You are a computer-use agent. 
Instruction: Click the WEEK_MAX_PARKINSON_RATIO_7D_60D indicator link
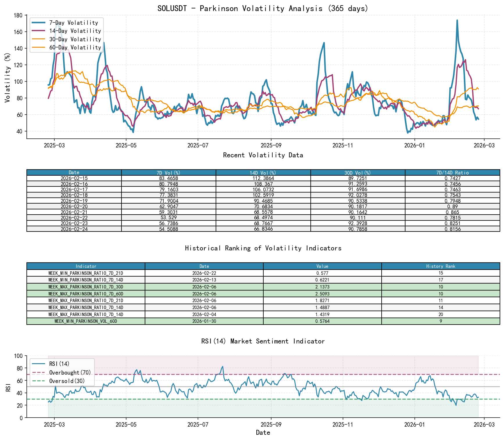click(x=86, y=294)
